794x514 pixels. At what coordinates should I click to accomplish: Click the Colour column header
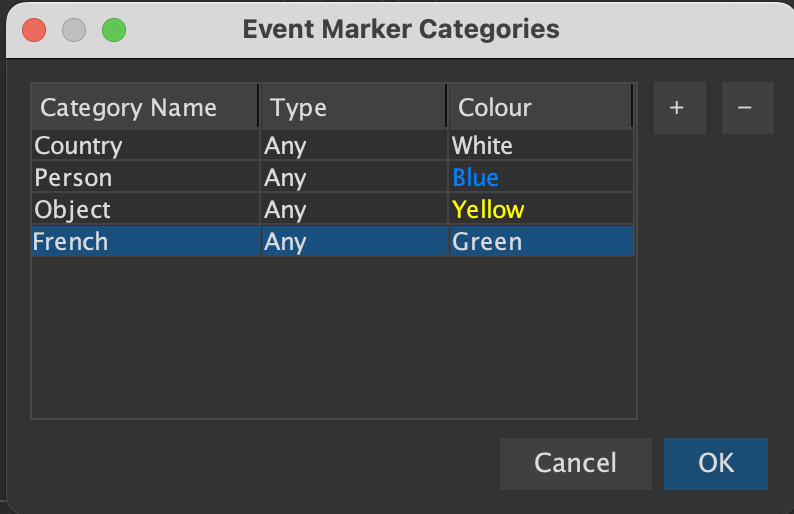click(x=540, y=106)
